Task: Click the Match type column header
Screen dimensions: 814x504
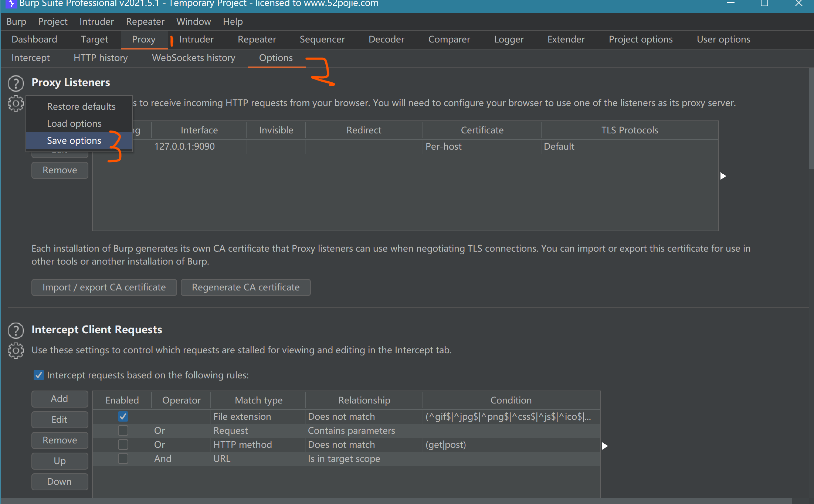Action: pyautogui.click(x=258, y=401)
